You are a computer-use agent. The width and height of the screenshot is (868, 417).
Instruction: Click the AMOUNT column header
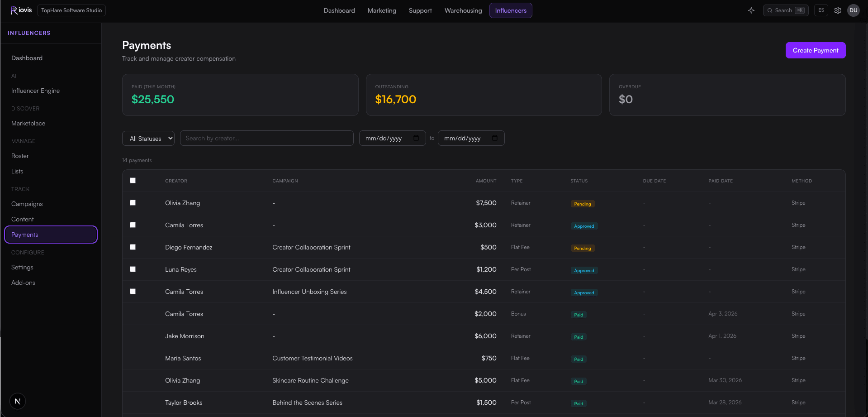(x=486, y=181)
